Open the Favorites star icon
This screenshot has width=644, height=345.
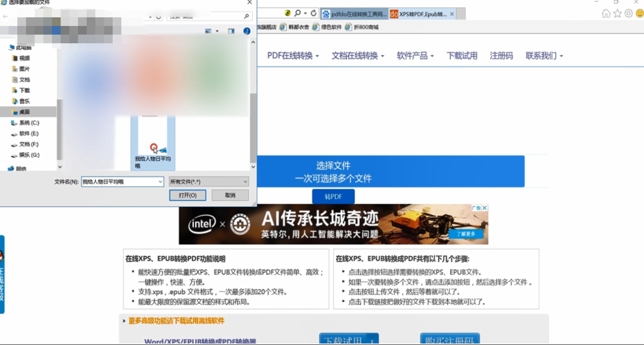point(618,14)
